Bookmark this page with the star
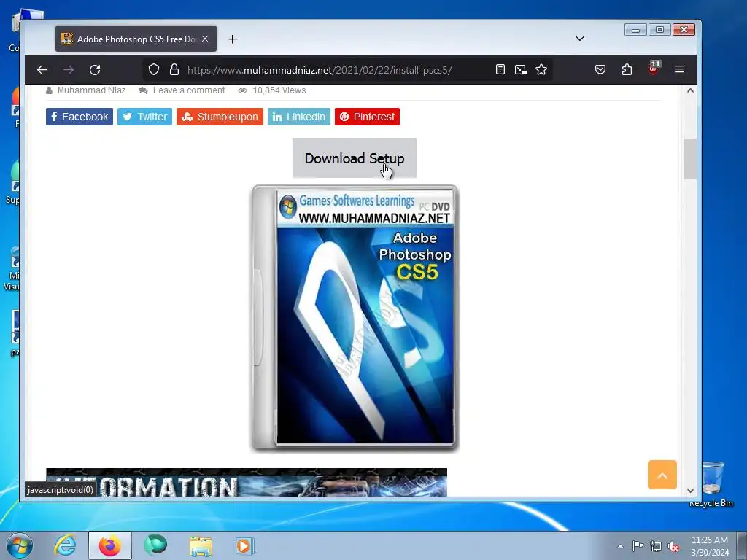The image size is (747, 560). [541, 69]
